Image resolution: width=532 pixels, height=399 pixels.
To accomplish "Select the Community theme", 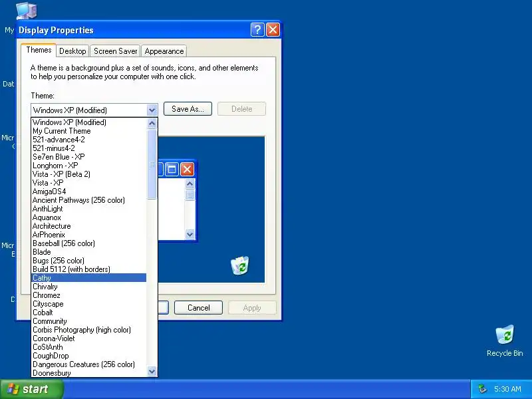I will (x=89, y=321).
